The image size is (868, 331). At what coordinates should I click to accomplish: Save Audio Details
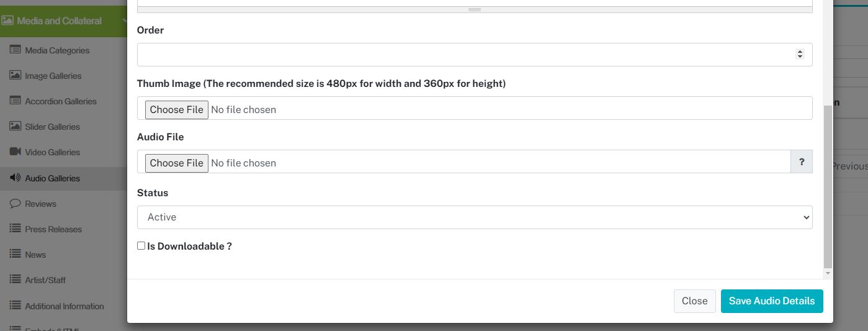(x=772, y=301)
